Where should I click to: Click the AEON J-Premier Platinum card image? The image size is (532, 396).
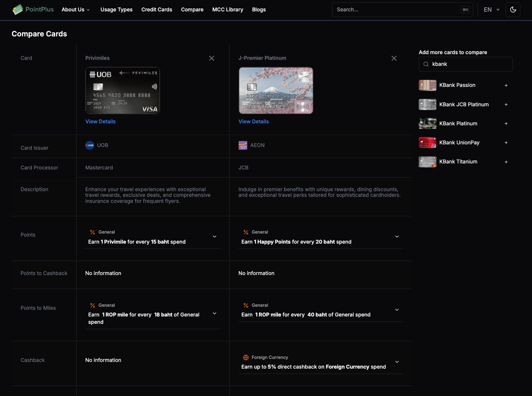point(276,91)
